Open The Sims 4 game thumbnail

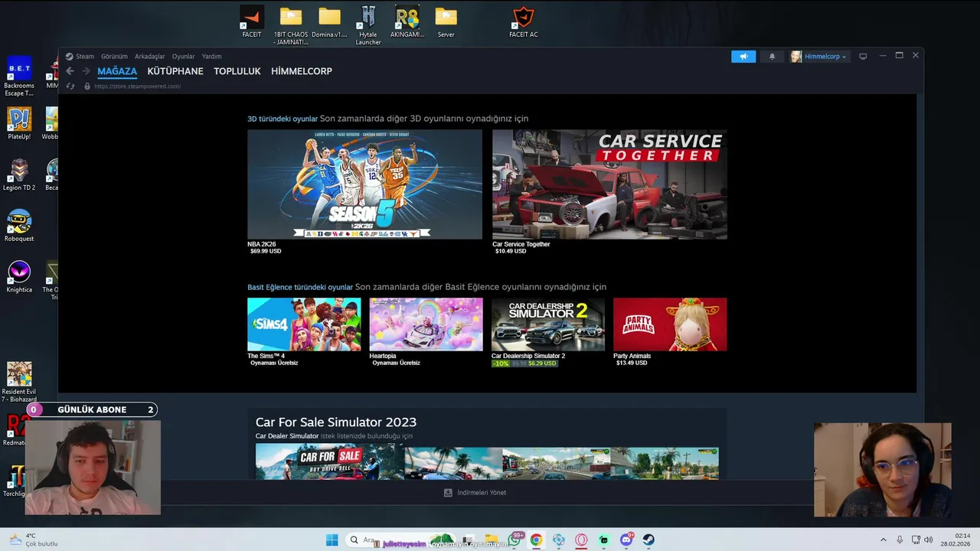304,324
